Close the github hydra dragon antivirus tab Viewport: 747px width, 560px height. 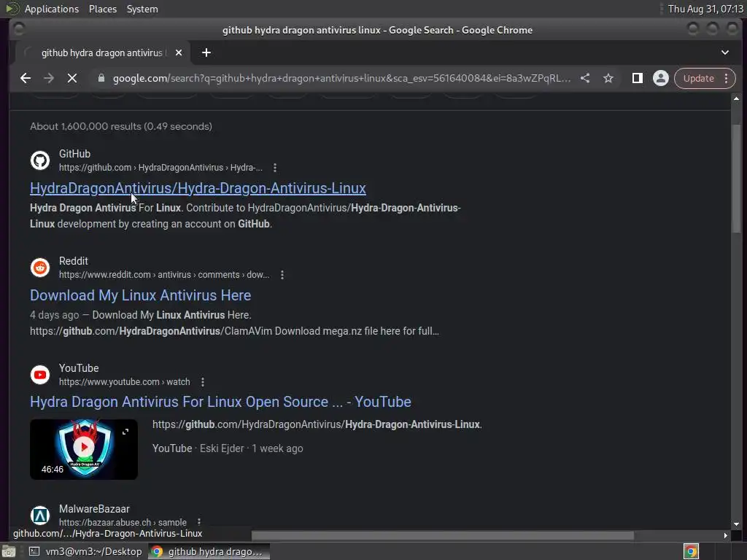click(179, 52)
